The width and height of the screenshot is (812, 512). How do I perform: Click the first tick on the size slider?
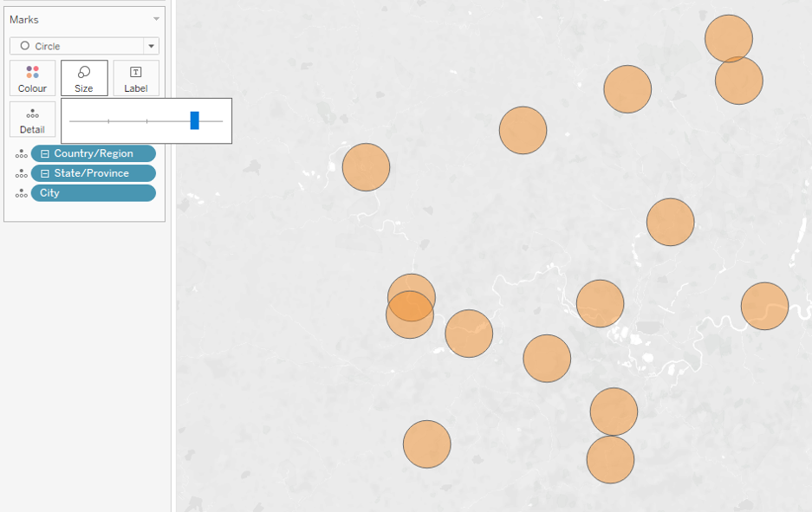108,121
